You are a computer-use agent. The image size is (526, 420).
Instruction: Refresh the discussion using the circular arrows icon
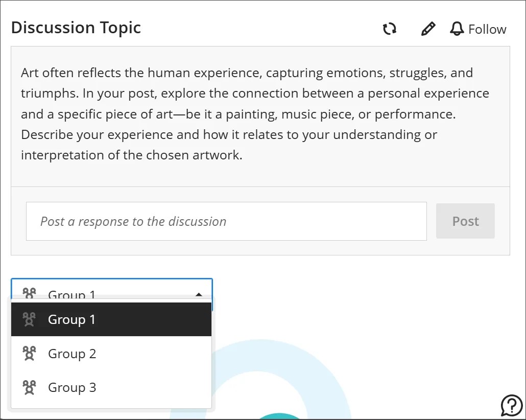click(x=390, y=29)
